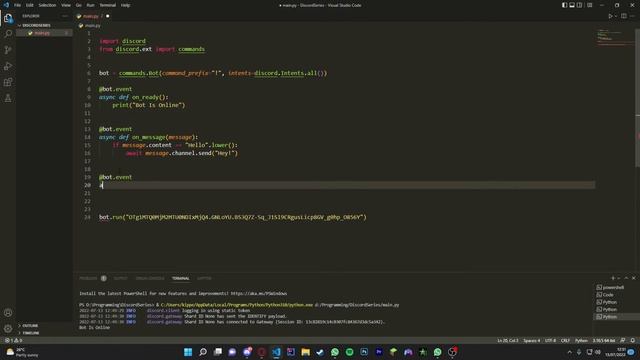Open the Help menu

tap(126, 5)
